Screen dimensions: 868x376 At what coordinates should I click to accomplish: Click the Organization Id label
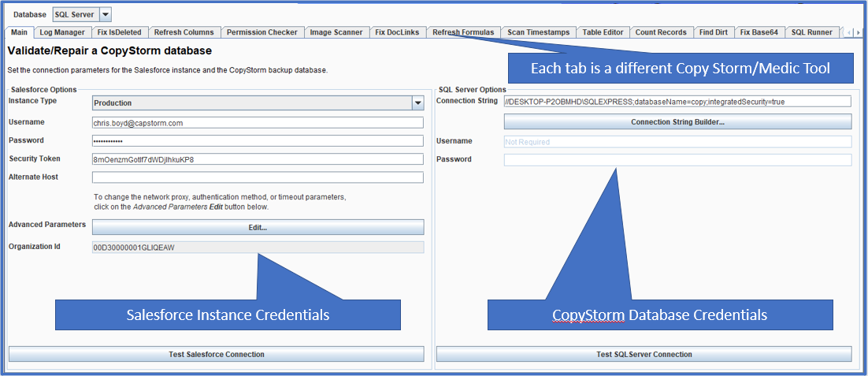[x=35, y=246]
